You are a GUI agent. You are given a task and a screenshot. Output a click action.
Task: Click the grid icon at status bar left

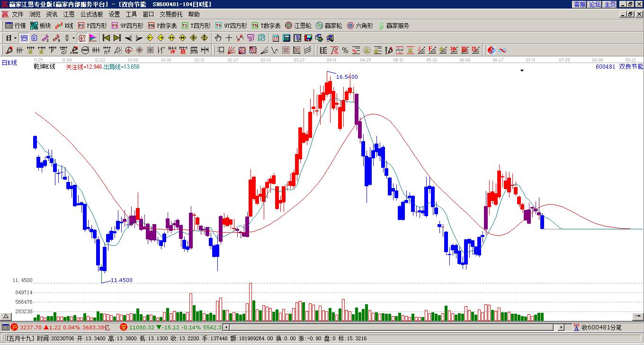pyautogui.click(x=5, y=327)
